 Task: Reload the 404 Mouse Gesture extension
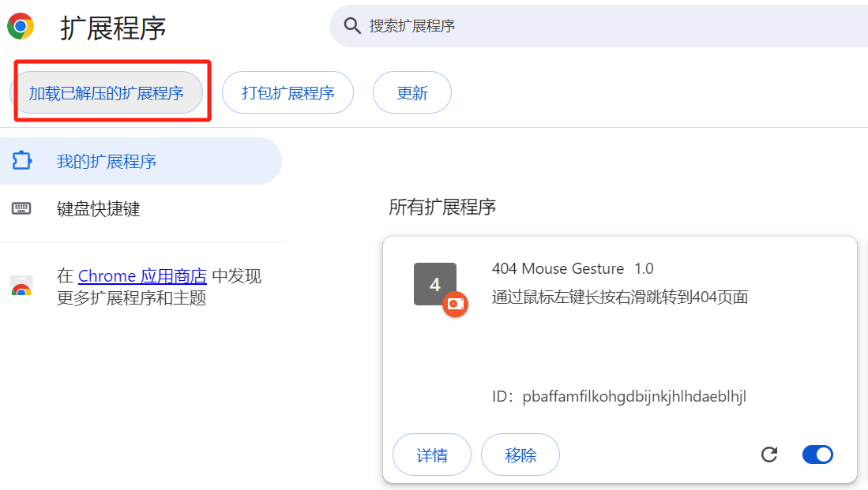point(769,454)
